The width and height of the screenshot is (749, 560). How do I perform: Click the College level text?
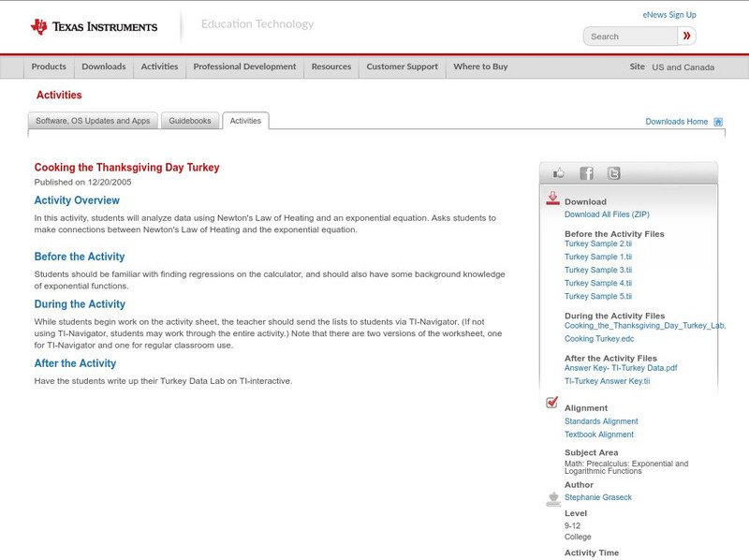click(x=578, y=538)
